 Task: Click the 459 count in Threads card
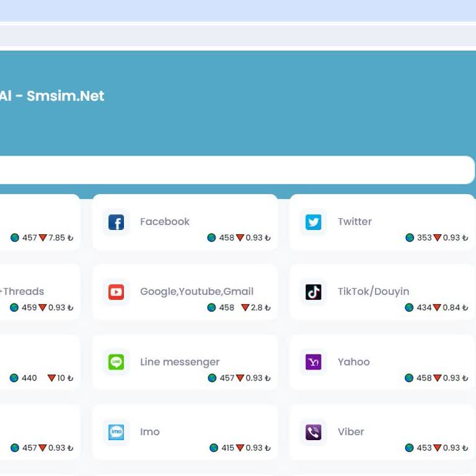pos(29,307)
